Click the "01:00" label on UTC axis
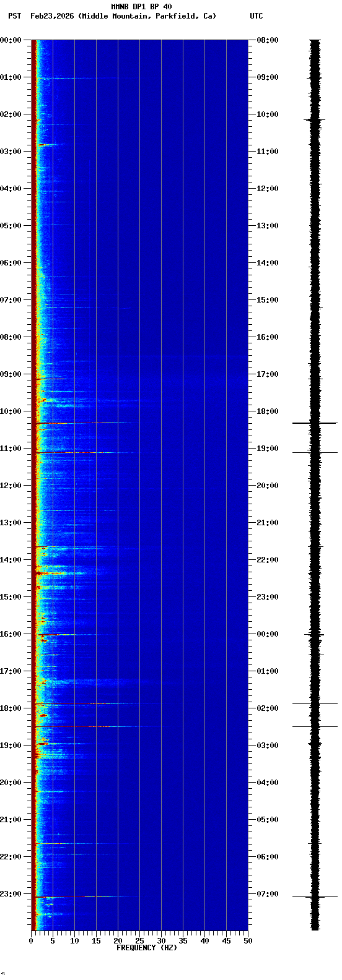Image resolution: width=342 pixels, height=980 pixels. pos(268,671)
